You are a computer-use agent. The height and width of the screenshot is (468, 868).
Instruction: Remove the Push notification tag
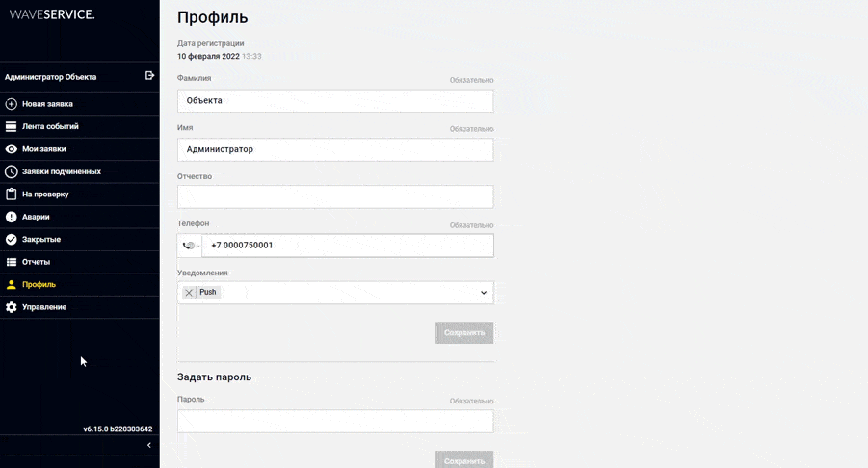(189, 293)
